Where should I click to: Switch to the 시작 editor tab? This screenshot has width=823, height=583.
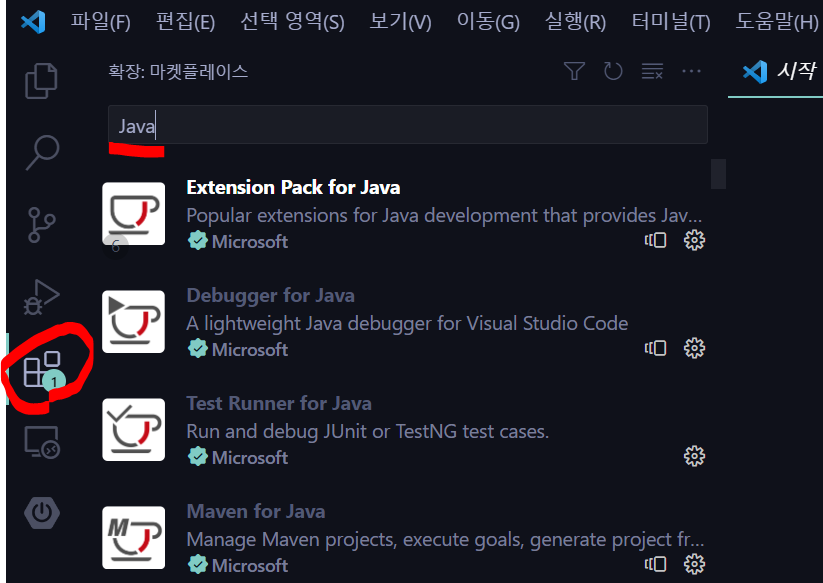coord(777,71)
